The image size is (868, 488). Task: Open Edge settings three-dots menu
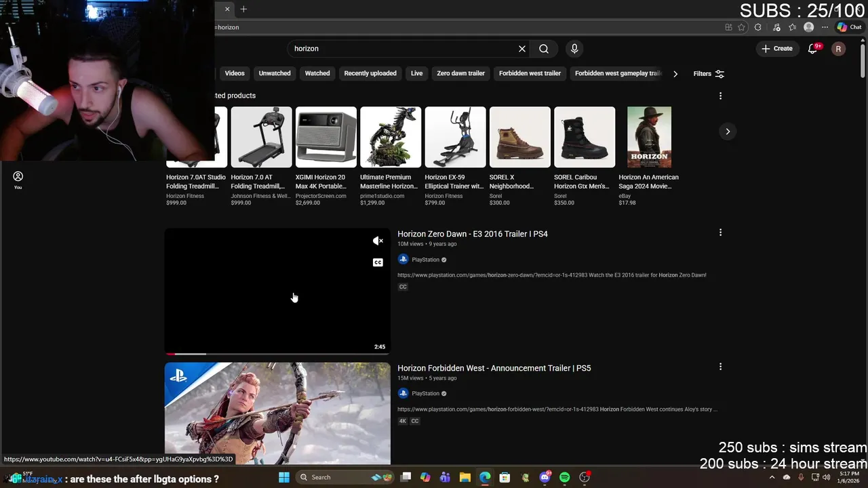pyautogui.click(x=825, y=27)
